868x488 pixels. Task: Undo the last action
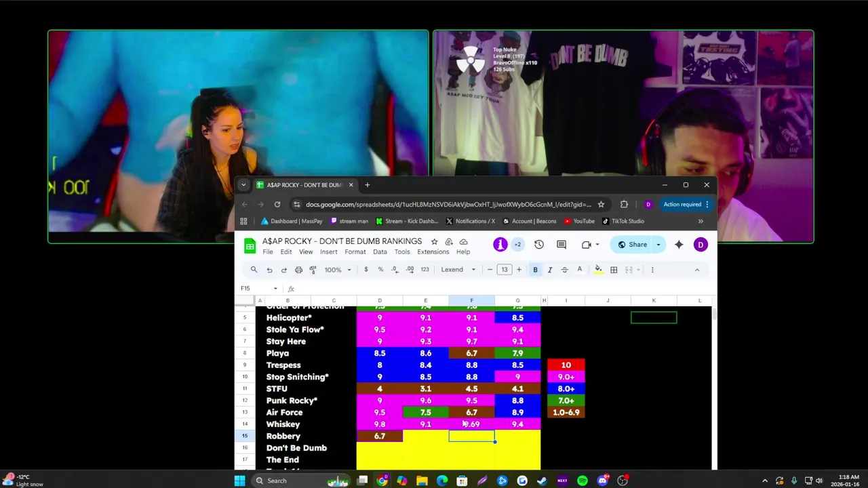[x=269, y=270]
